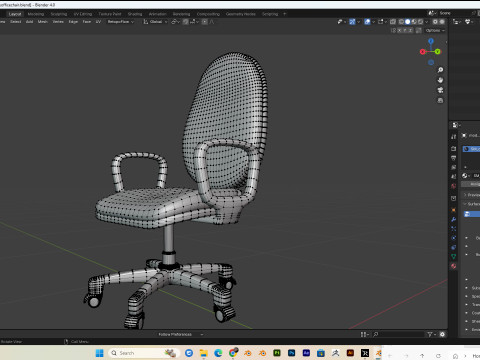Click the red X axis gizmo ball

pos(423,52)
